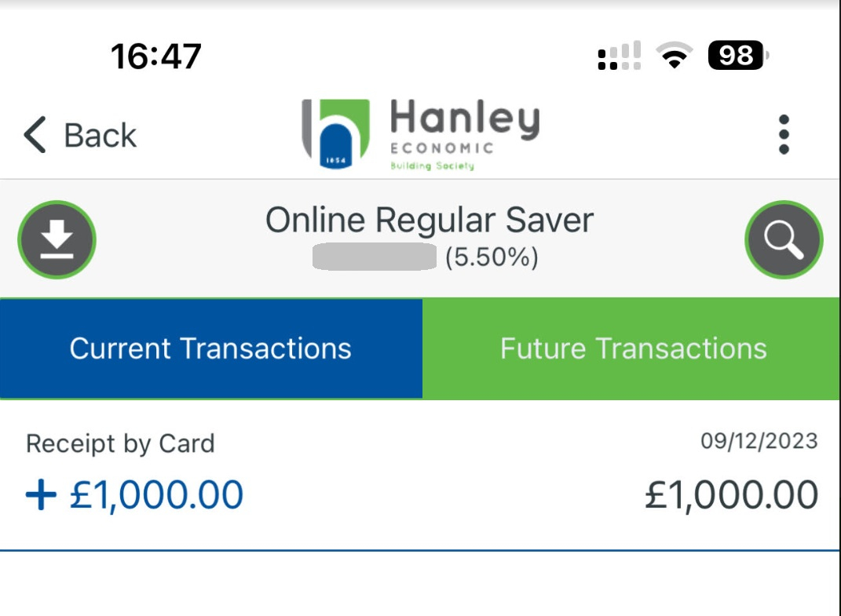Tap the back chevron arrow

pyautogui.click(x=35, y=134)
